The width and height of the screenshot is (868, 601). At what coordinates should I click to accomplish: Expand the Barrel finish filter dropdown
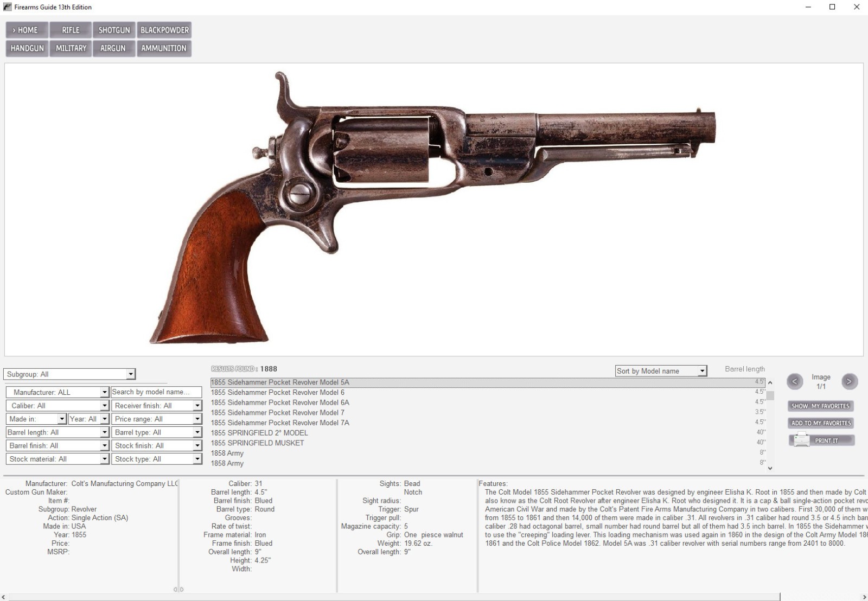(105, 446)
